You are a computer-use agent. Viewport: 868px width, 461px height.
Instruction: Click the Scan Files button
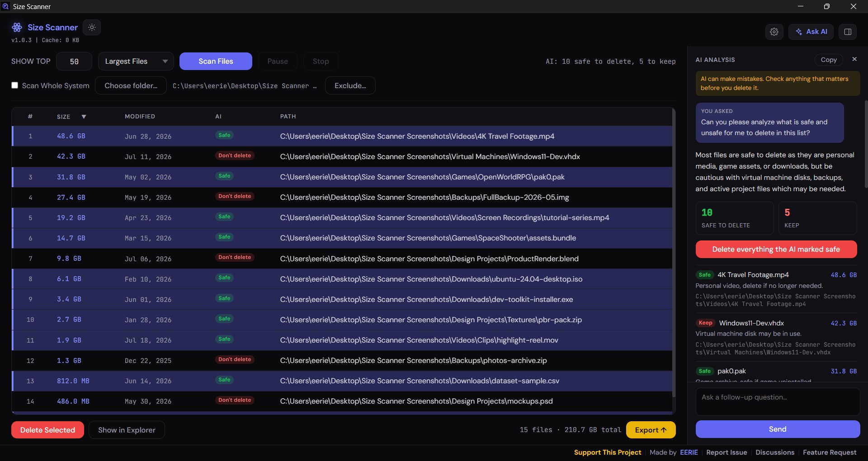point(216,61)
